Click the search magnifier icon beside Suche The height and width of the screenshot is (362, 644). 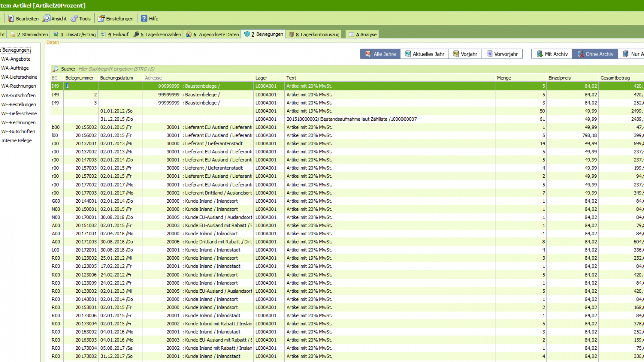56,69
